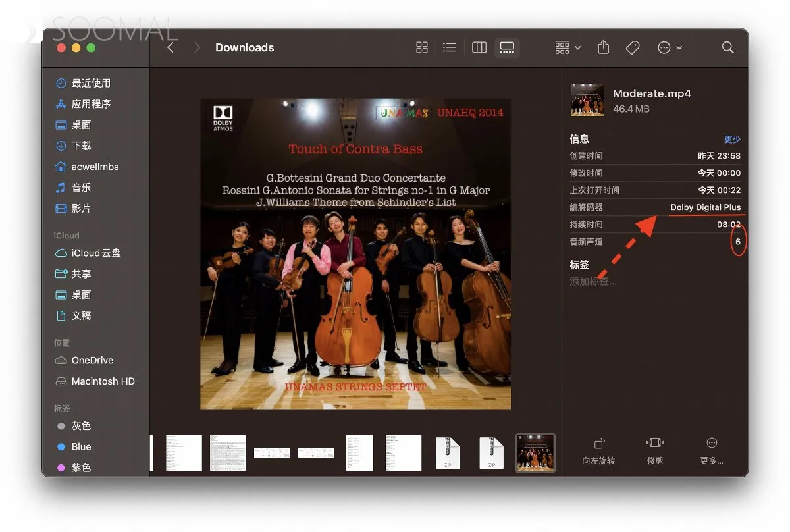Open the more actions ellipsis menu
This screenshot has height=532, width=790.
pos(670,47)
